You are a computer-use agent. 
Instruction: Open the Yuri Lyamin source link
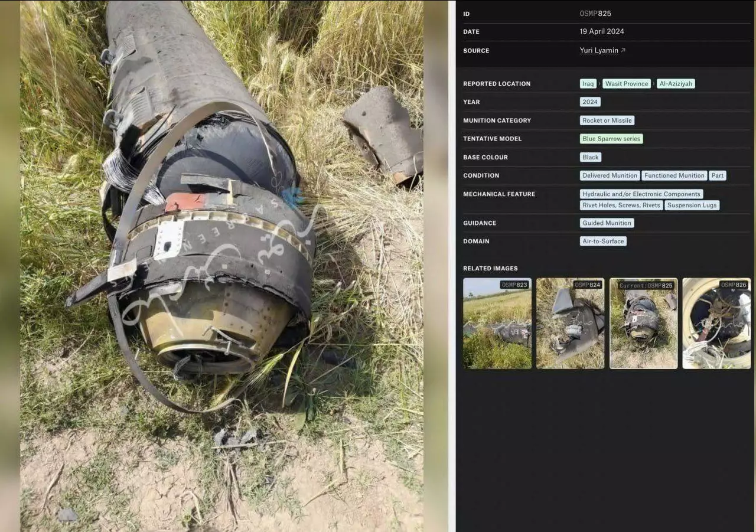pyautogui.click(x=599, y=50)
